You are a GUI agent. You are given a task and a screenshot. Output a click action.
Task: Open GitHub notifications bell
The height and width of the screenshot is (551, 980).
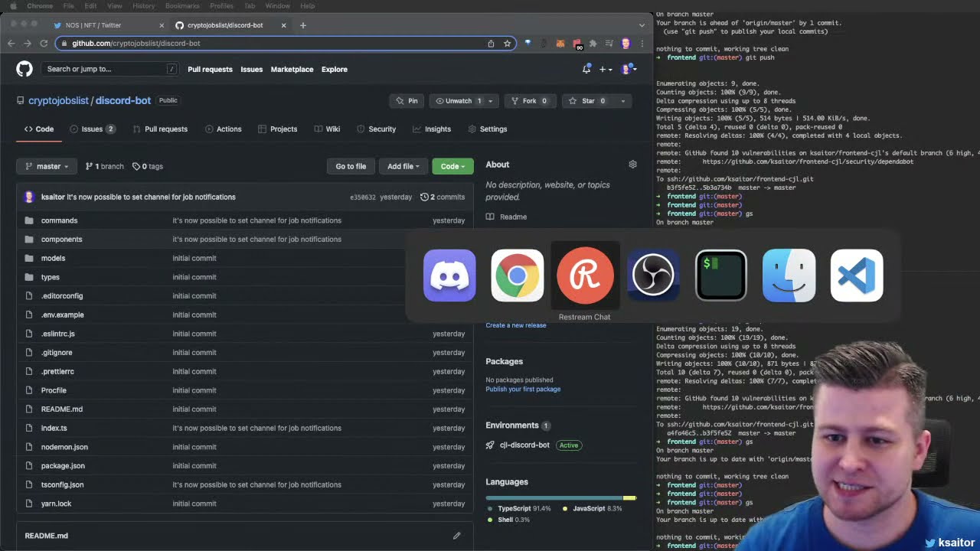click(586, 69)
